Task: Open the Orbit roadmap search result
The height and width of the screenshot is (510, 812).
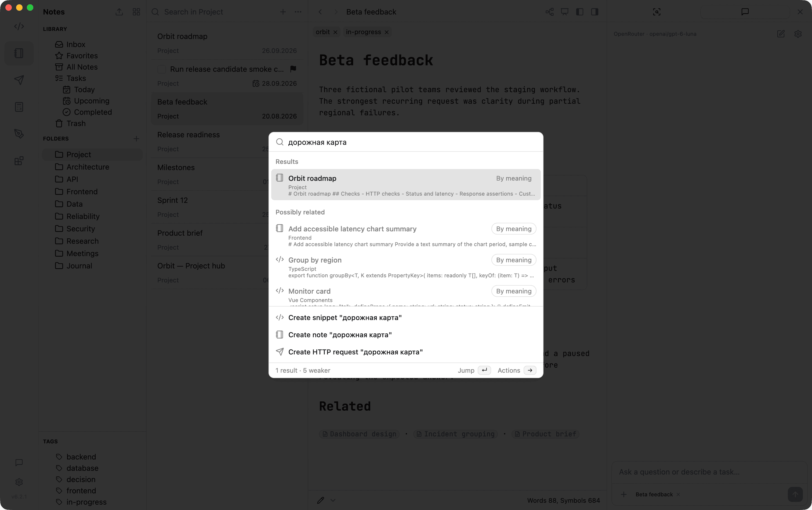Action: [405, 185]
